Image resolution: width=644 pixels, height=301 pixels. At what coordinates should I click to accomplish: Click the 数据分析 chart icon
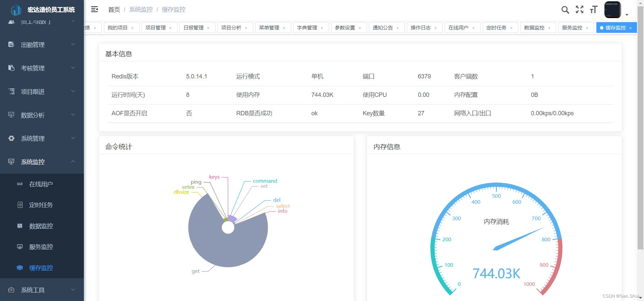(11, 115)
